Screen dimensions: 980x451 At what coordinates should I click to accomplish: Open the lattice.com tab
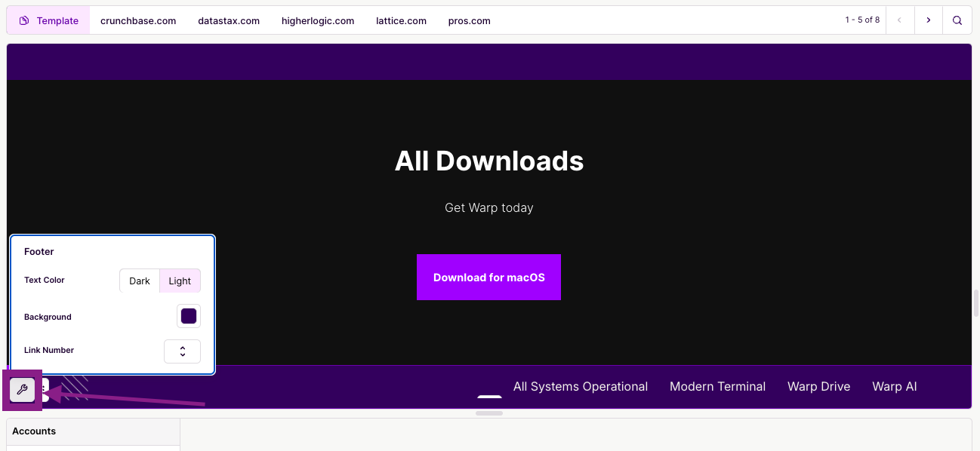[x=401, y=20]
